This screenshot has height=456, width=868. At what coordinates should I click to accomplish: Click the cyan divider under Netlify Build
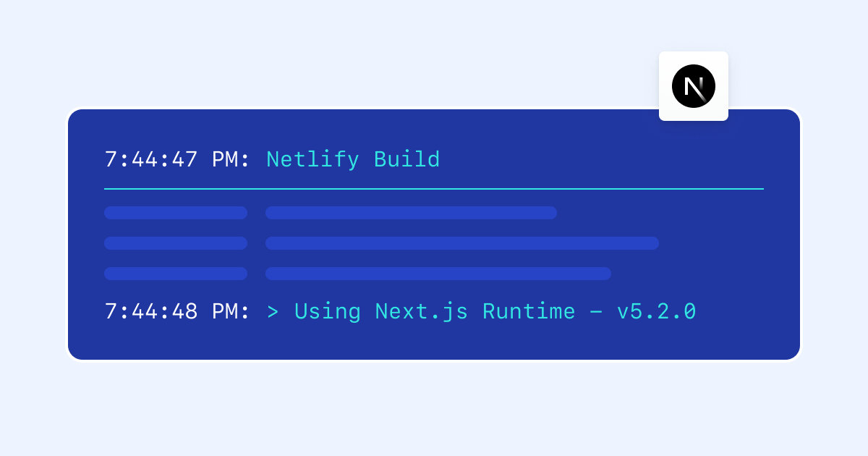434,189
